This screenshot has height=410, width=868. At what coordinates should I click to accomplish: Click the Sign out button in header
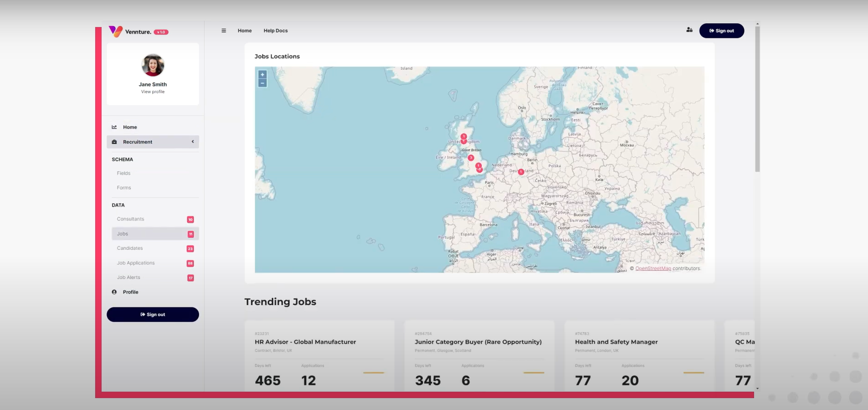(x=722, y=31)
